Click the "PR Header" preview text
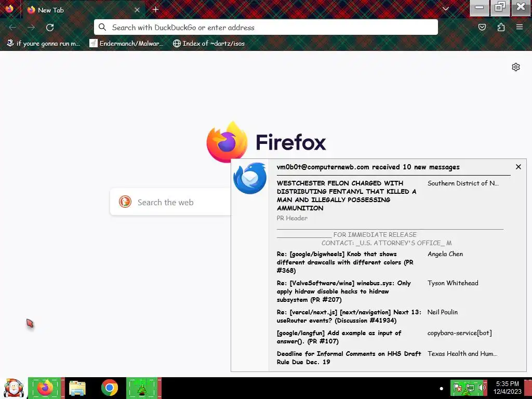 coord(292,218)
